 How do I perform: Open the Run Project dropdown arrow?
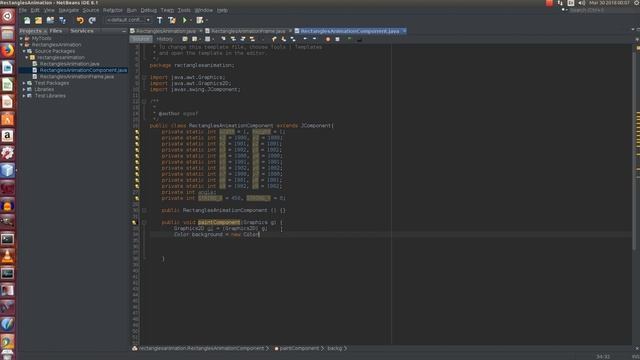(x=191, y=20)
